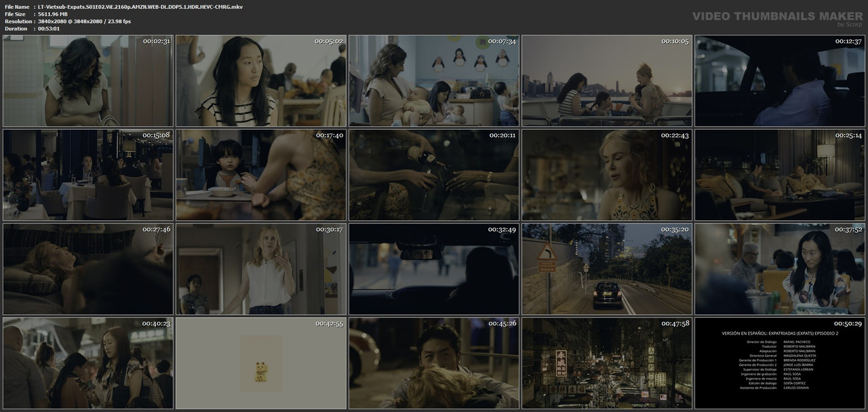Click the car interior frame 00:12:37
Image resolution: width=868 pixels, height=412 pixels.
pyautogui.click(x=780, y=81)
